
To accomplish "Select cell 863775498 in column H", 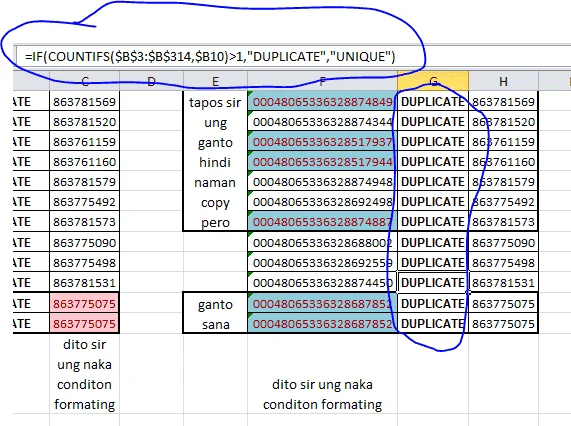I will click(x=503, y=262).
